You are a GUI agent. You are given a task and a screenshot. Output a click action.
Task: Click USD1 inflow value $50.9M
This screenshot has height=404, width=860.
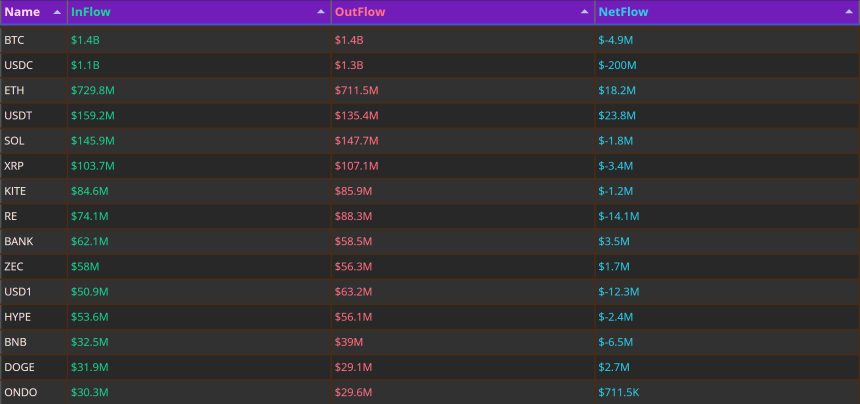[x=90, y=292]
